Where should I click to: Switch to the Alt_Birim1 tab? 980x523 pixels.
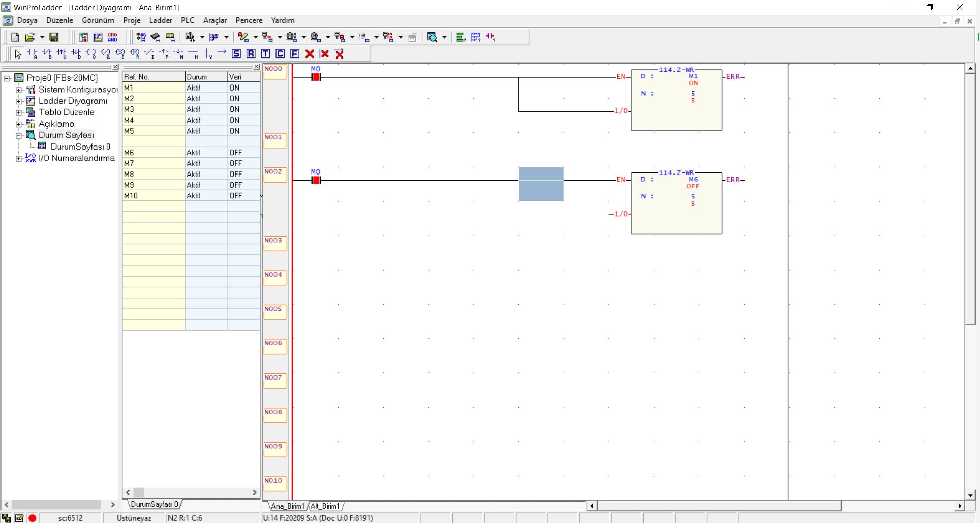(x=325, y=506)
